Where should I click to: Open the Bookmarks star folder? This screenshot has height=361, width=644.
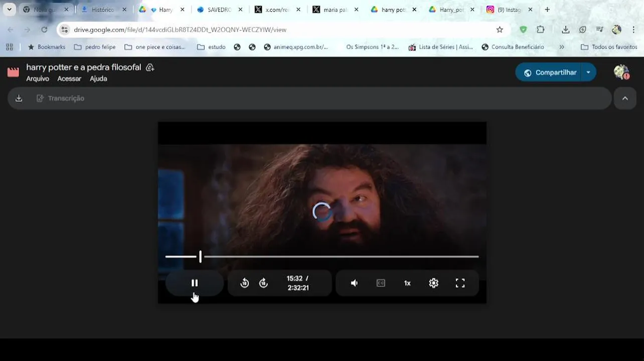[x=46, y=47]
